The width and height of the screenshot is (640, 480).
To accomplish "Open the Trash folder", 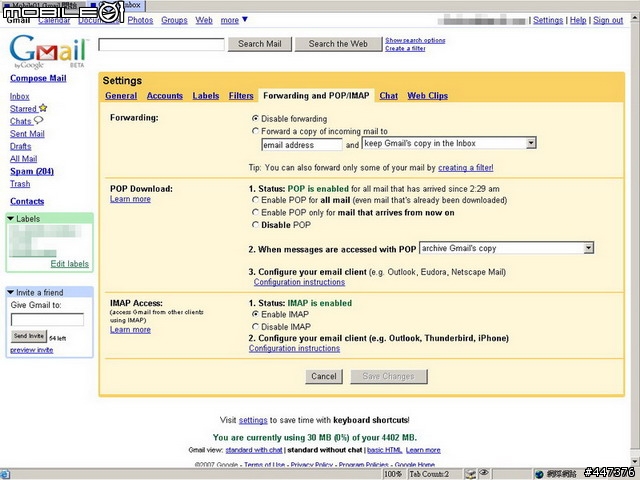I will tap(20, 184).
